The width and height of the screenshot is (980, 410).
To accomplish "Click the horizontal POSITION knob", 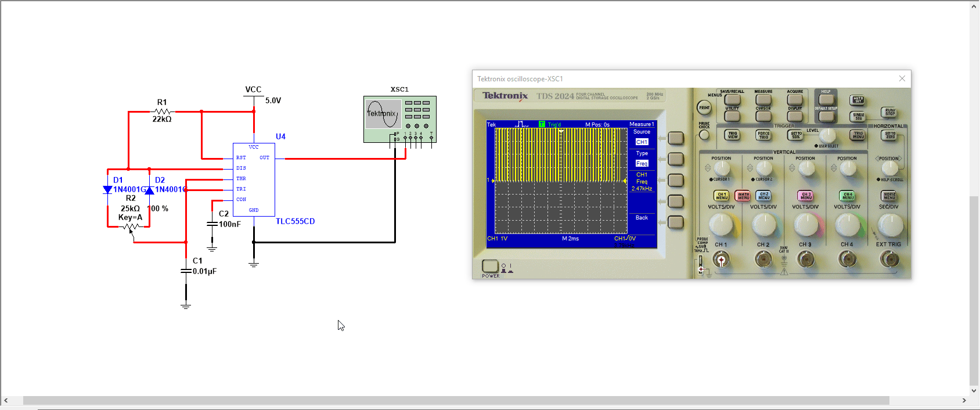I will pos(889,168).
